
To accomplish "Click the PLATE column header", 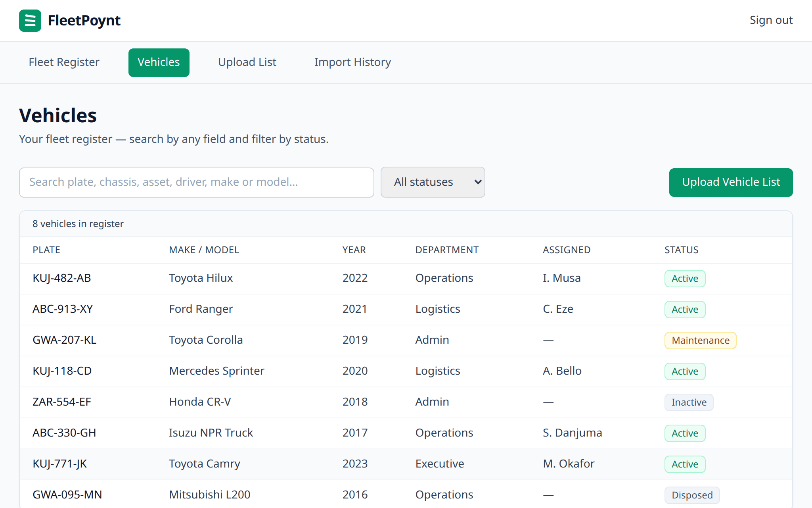I will pos(46,250).
